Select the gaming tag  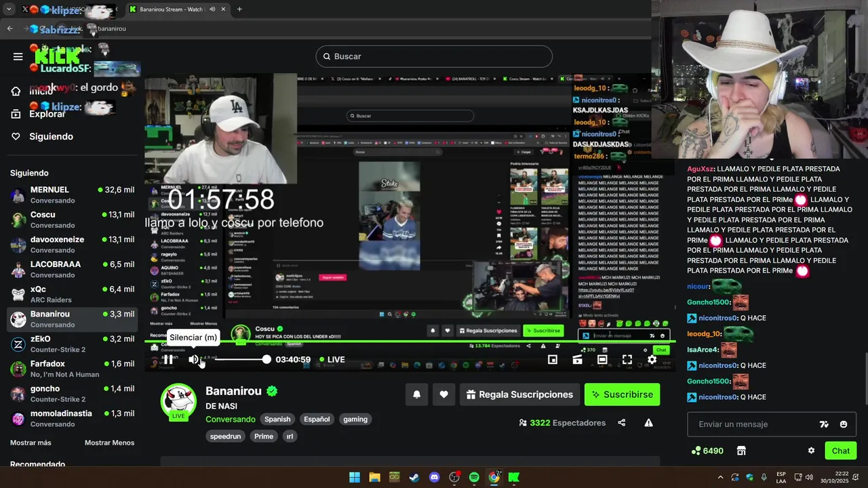coord(355,420)
